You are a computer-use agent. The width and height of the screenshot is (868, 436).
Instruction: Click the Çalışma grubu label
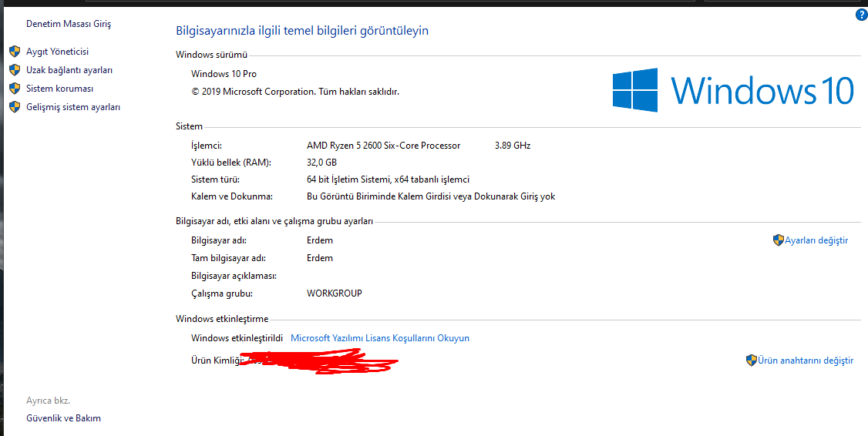tap(222, 293)
